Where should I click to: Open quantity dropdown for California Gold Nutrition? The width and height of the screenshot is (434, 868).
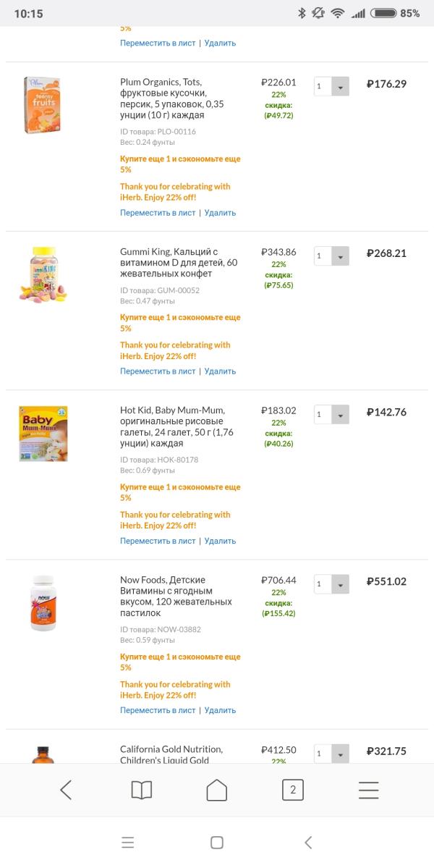pyautogui.click(x=332, y=754)
